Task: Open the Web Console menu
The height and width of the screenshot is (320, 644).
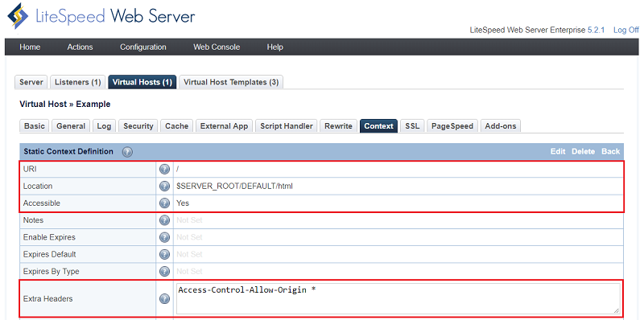Action: point(217,47)
